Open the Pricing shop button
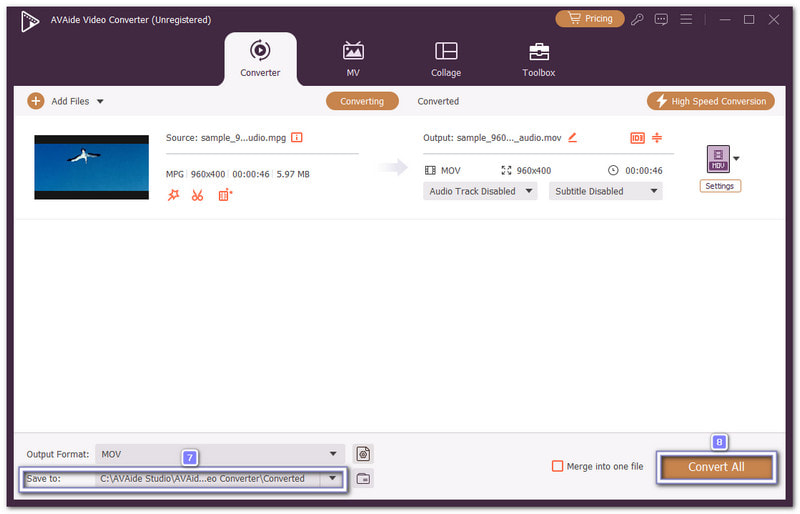 [x=589, y=19]
